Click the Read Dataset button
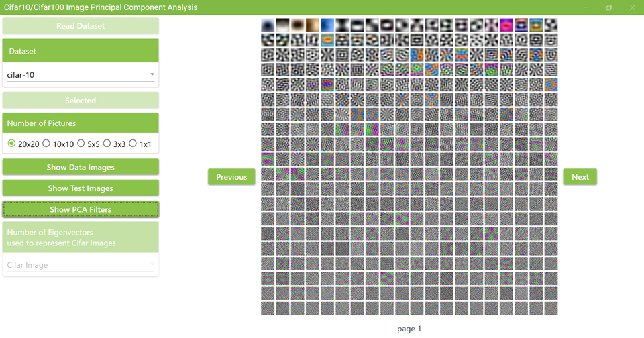This screenshot has width=644, height=338. 80,26
